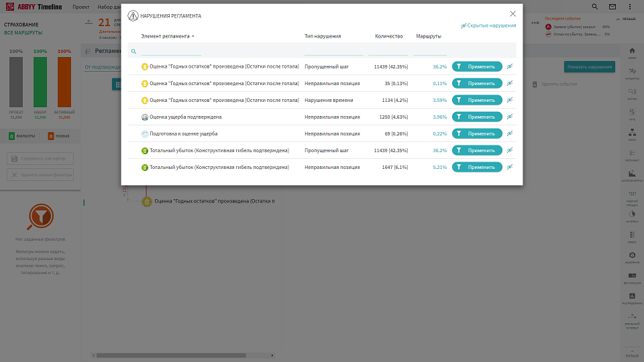The width and height of the screenshot is (644, 362).
Task: Click the Подготовка к оценке ущерба row icon
Action: 145,134
